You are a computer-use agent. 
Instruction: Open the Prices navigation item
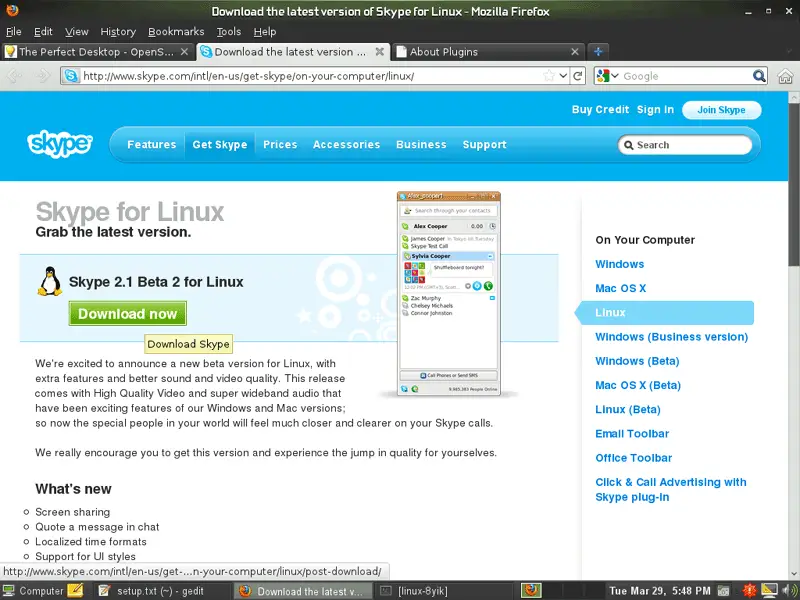[280, 144]
